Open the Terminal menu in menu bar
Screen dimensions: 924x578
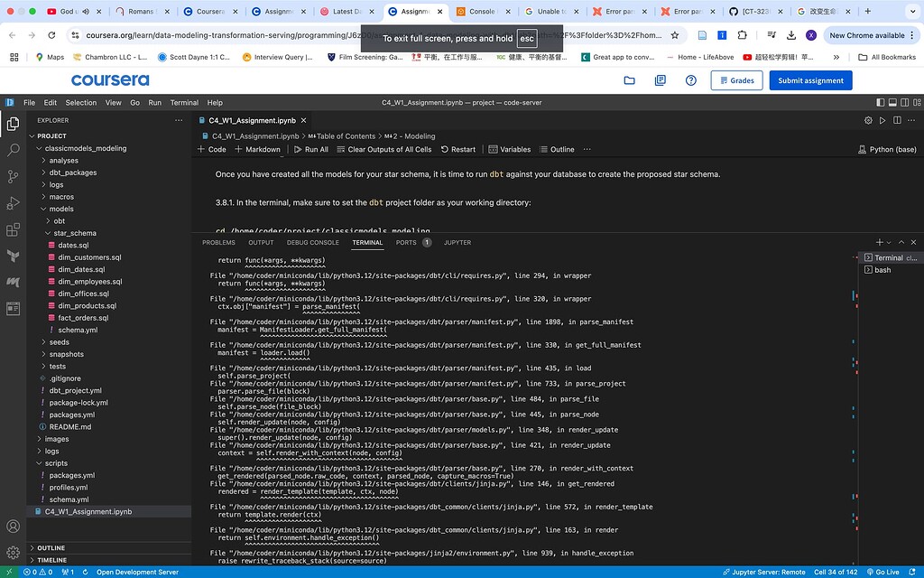pyautogui.click(x=184, y=102)
